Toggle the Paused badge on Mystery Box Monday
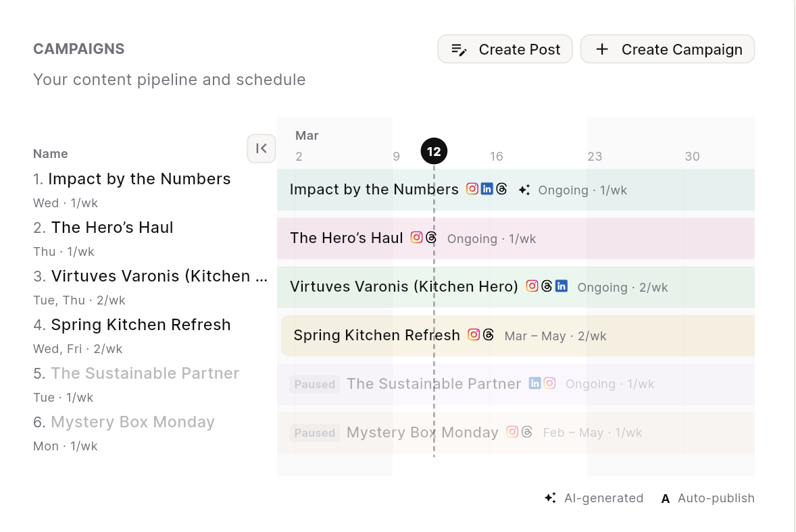The width and height of the screenshot is (796, 532). tap(314, 432)
